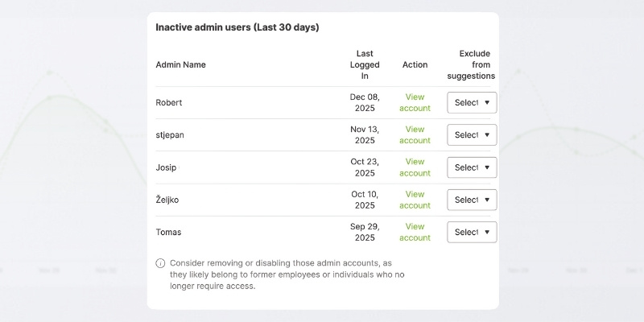Image resolution: width=644 pixels, height=322 pixels.
Task: Select the Tomas admin name cell
Action: 168,232
